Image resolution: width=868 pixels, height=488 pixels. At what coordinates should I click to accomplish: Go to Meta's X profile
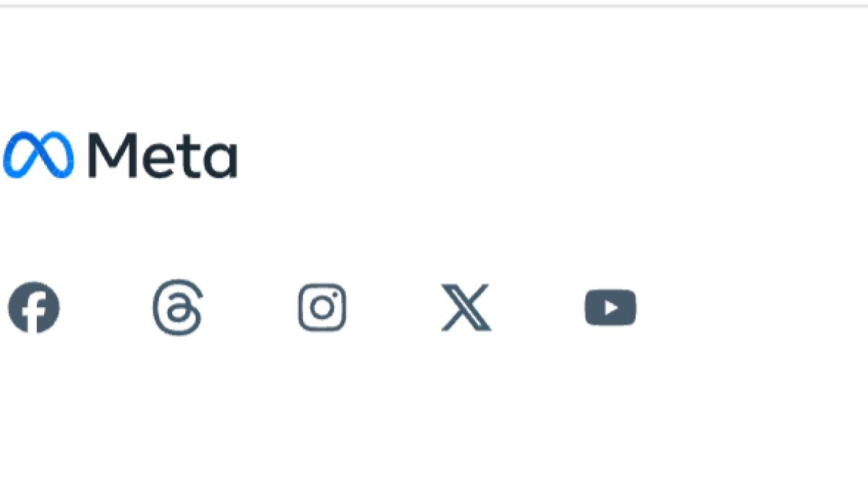466,307
